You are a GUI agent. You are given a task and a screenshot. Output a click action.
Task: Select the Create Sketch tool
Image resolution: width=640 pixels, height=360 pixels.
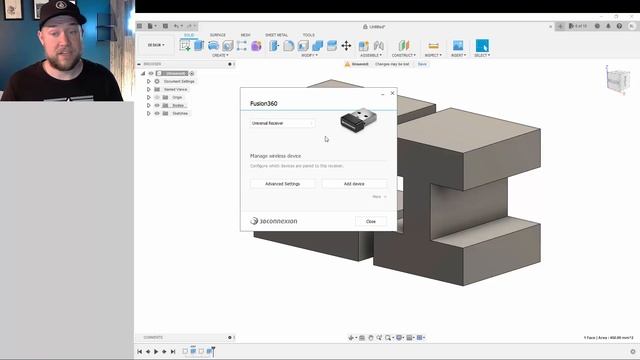[185, 46]
